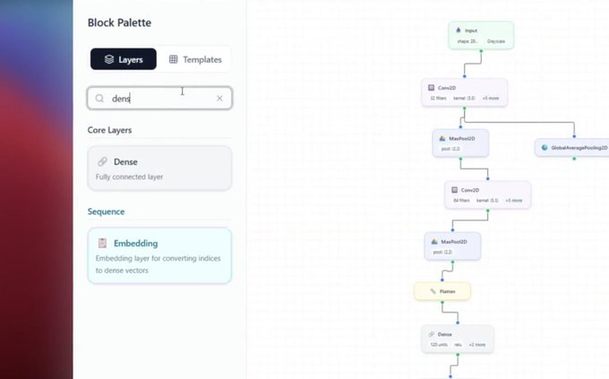Expand '+5 more' on first Conv2D node
The height and width of the screenshot is (379, 609).
pos(491,98)
